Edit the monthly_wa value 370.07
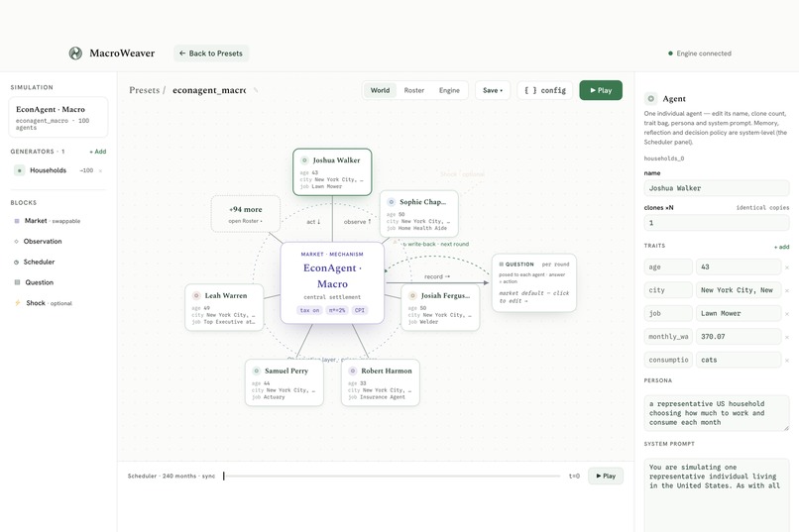 pyautogui.click(x=739, y=337)
